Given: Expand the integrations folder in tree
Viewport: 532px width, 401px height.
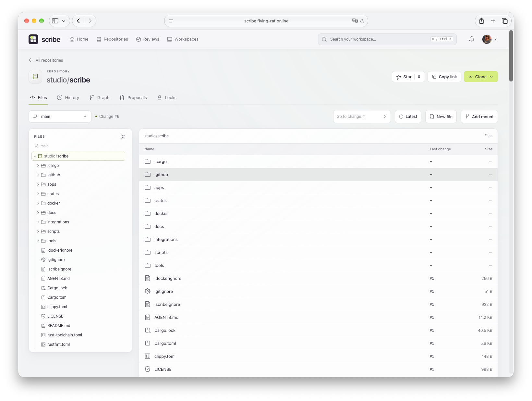Looking at the screenshot, I should (x=38, y=222).
